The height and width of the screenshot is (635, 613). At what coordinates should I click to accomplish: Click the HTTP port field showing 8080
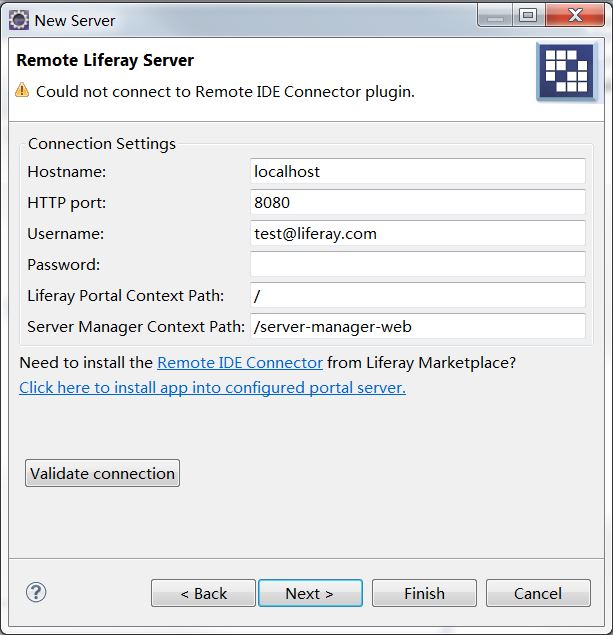pyautogui.click(x=417, y=202)
